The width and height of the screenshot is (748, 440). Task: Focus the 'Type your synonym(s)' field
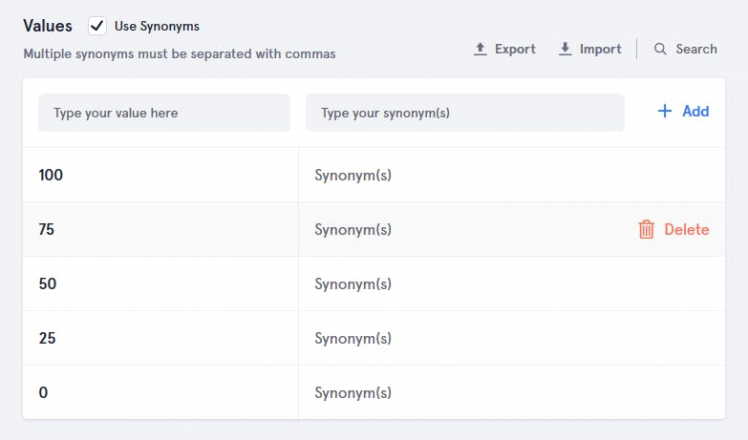465,113
